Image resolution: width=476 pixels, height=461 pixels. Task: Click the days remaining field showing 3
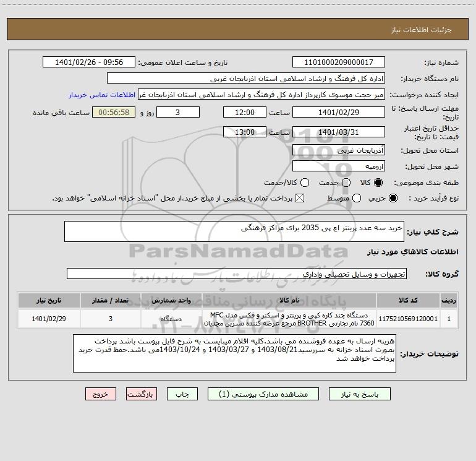point(178,112)
